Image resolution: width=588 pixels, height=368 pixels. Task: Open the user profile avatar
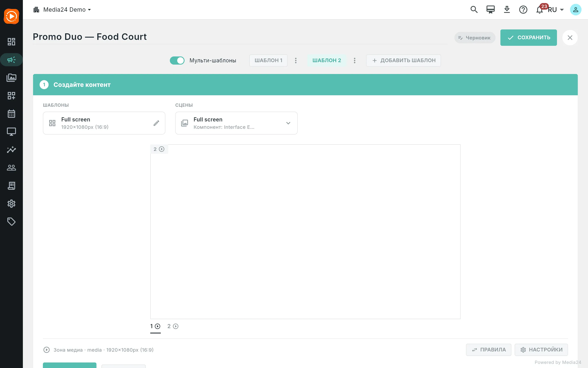576,10
